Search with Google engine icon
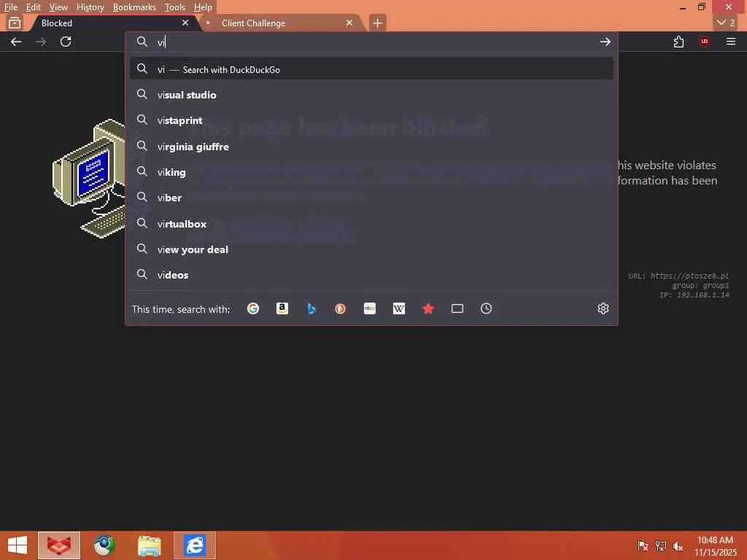Image resolution: width=747 pixels, height=560 pixels. click(x=253, y=308)
